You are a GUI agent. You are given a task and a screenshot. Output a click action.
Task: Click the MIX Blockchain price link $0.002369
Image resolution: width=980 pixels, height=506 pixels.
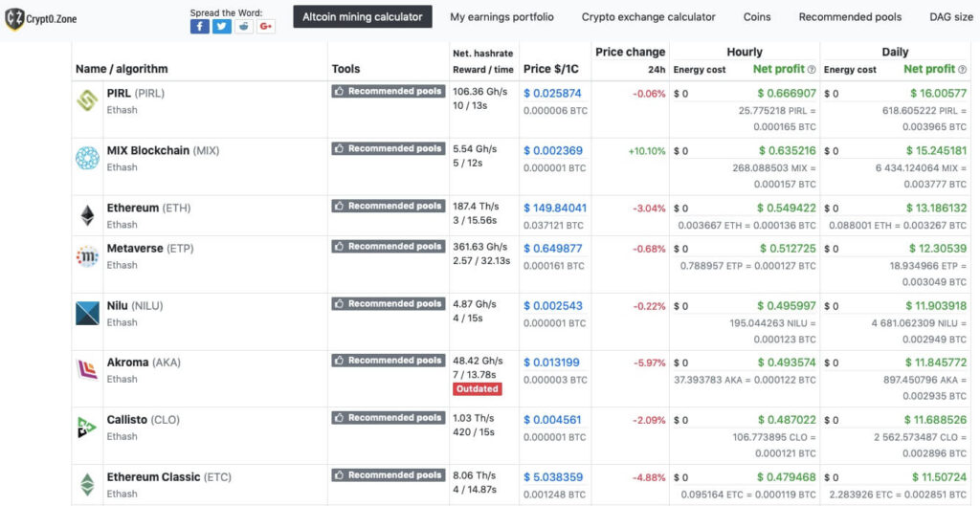553,150
